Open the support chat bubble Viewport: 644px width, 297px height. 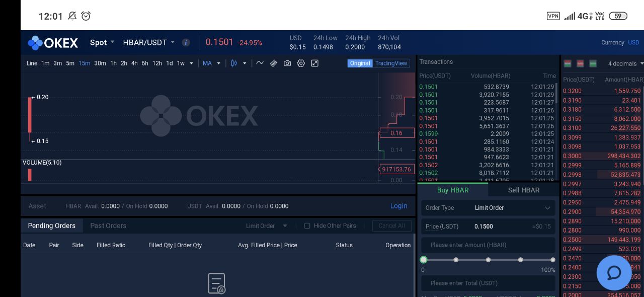pyautogui.click(x=614, y=272)
